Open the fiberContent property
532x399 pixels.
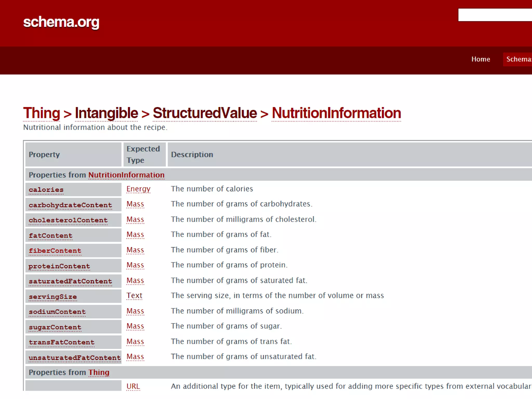tap(55, 251)
